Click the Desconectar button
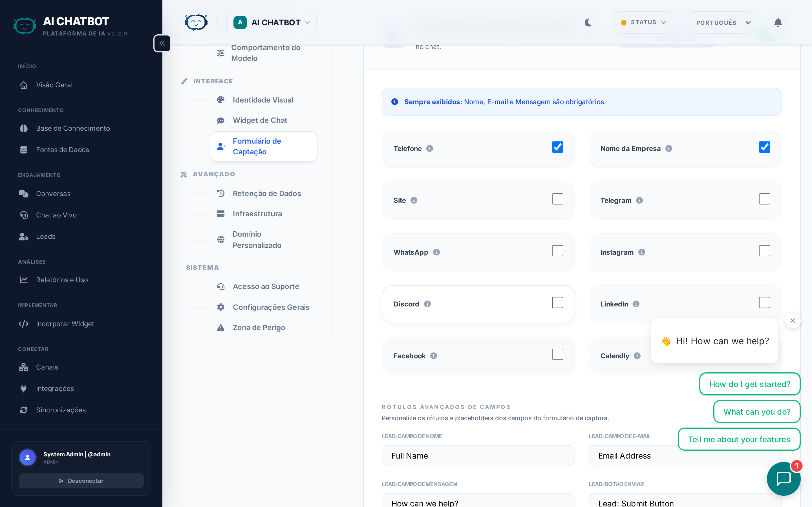Viewport: 812px width, 507px height. point(81,481)
